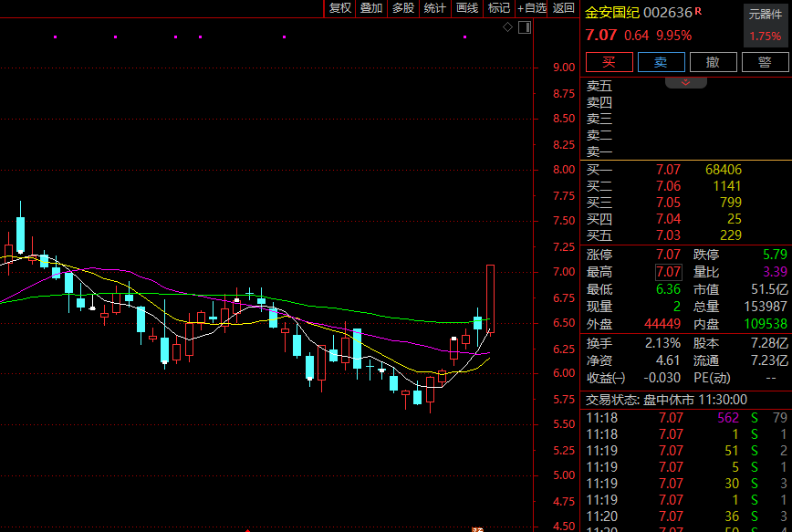Screen dimensions: 792x532
Task: Click the 流通 value 7.23亿
Action: click(x=769, y=360)
